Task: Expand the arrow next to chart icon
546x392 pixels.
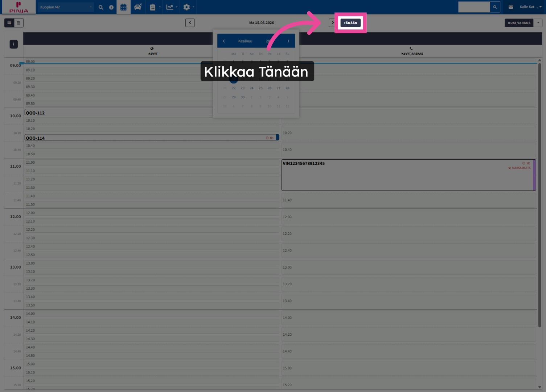Action: coord(177,7)
